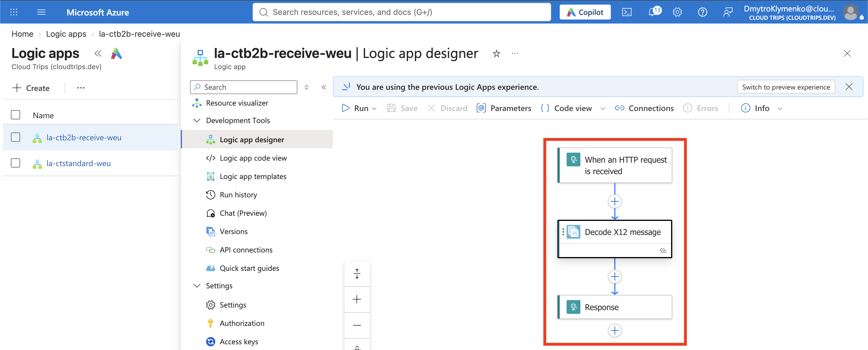
Task: Close the Logic app designer blade
Action: click(847, 54)
